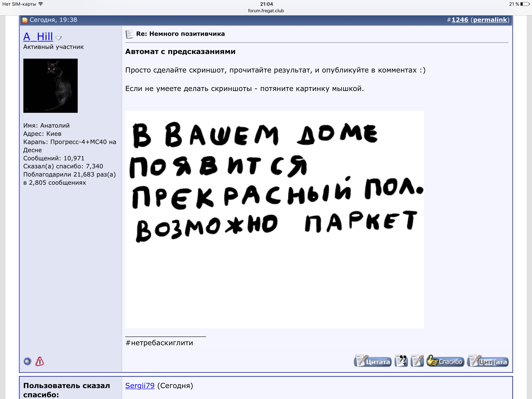532x399 pixels.
Task: Click the handwritten prediction image
Action: [x=274, y=219]
